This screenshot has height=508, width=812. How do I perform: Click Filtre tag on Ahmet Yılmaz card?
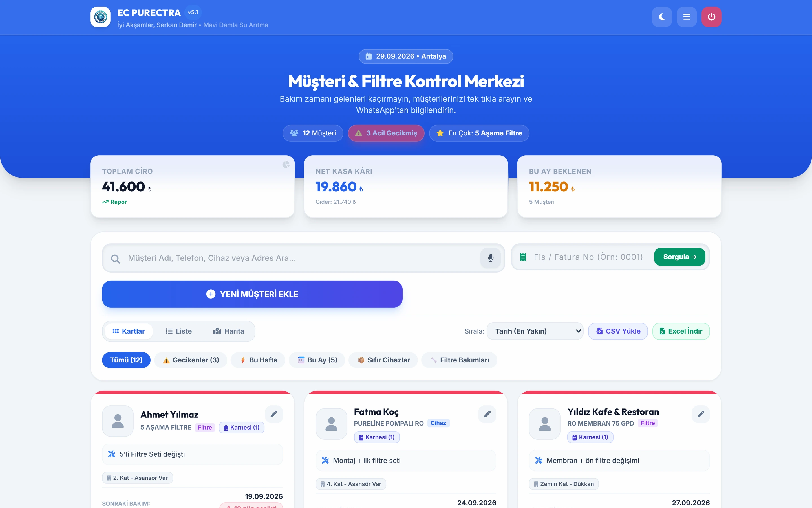pos(205,427)
